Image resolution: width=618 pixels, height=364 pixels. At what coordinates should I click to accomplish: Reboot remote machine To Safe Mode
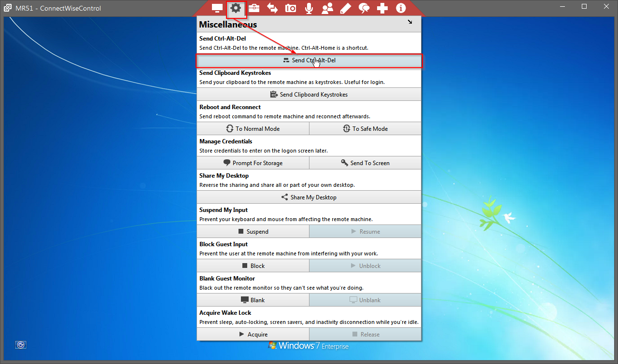pos(365,129)
